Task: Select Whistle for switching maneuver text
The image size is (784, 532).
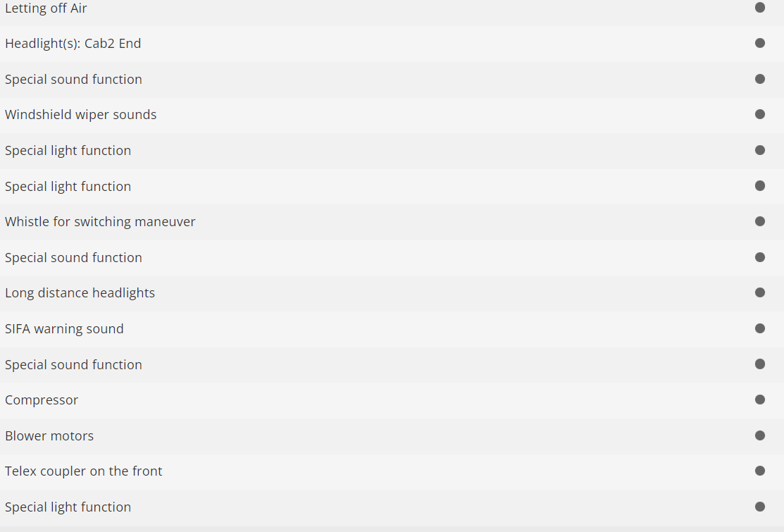Action: [x=100, y=222]
